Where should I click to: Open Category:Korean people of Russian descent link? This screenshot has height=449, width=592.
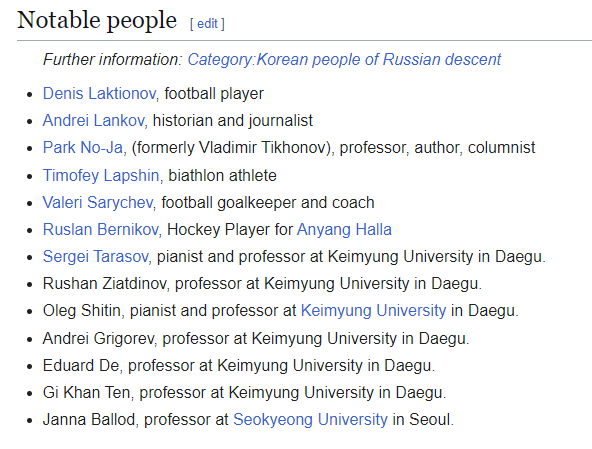click(x=344, y=59)
